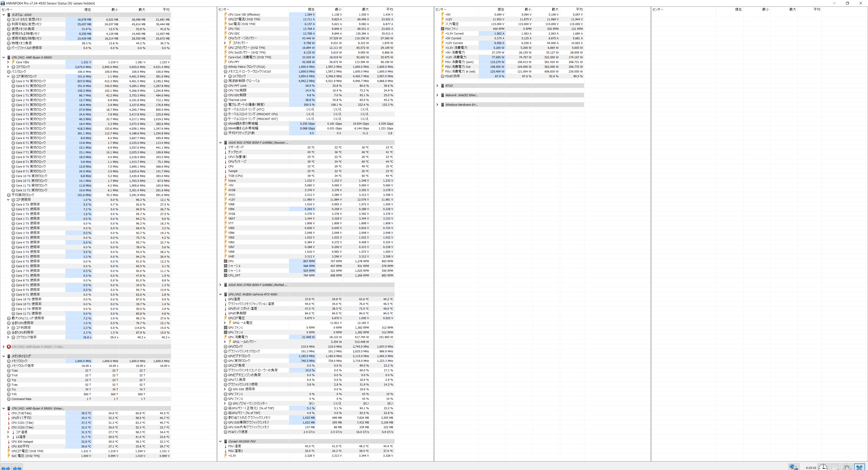The width and height of the screenshot is (868, 470).
Task: Collapse the Corsair HX1000i PSU group
Action: tap(220, 441)
